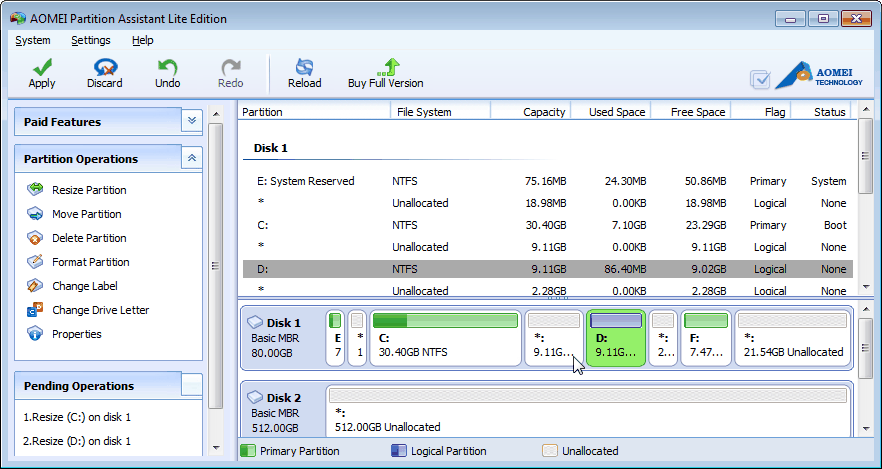Click the Primary Partition legend swatch
The height and width of the screenshot is (469, 882).
point(248,451)
